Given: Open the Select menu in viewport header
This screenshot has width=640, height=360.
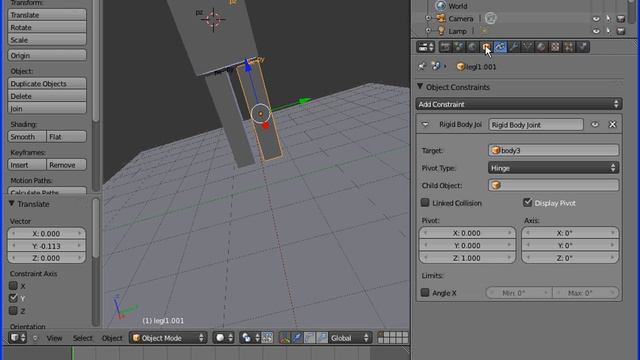Looking at the screenshot, I should pyautogui.click(x=82, y=338).
